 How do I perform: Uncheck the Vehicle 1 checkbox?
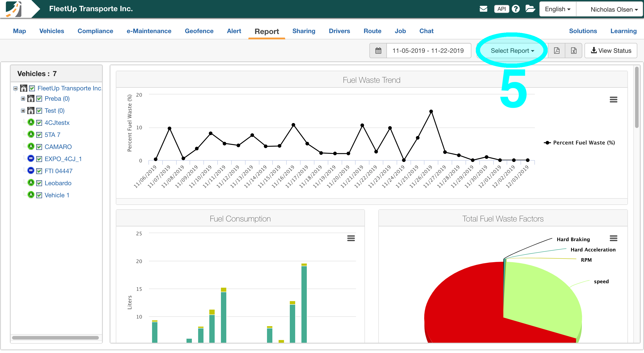(x=39, y=195)
